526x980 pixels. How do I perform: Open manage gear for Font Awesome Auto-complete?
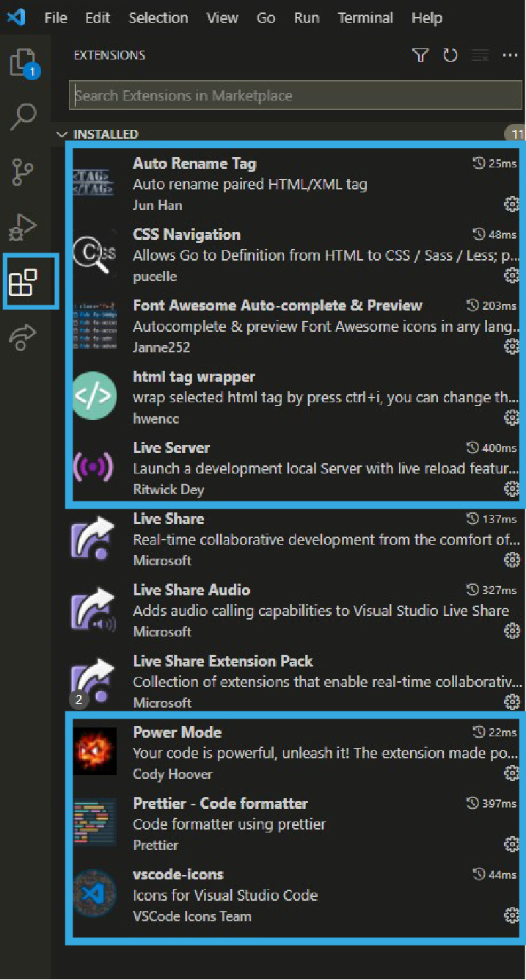(512, 346)
